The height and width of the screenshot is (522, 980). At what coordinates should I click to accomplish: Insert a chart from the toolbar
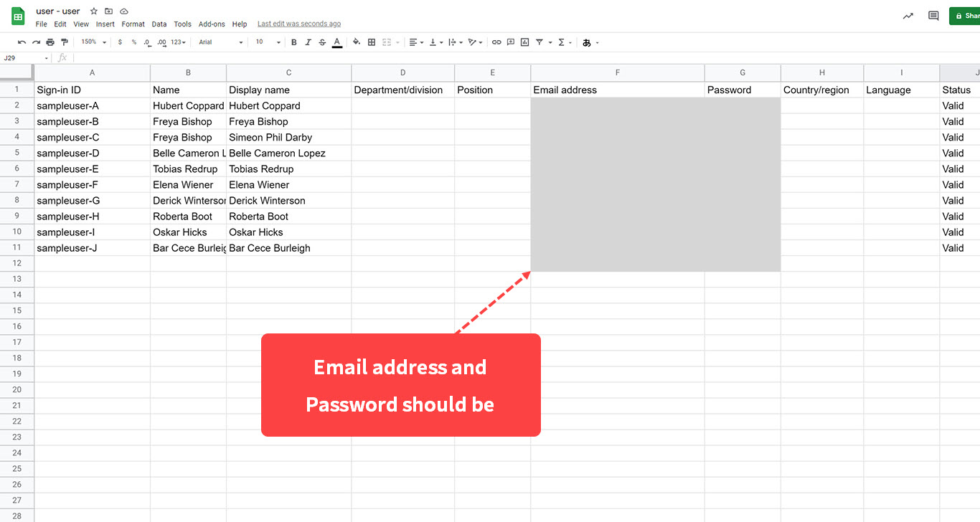coord(525,42)
